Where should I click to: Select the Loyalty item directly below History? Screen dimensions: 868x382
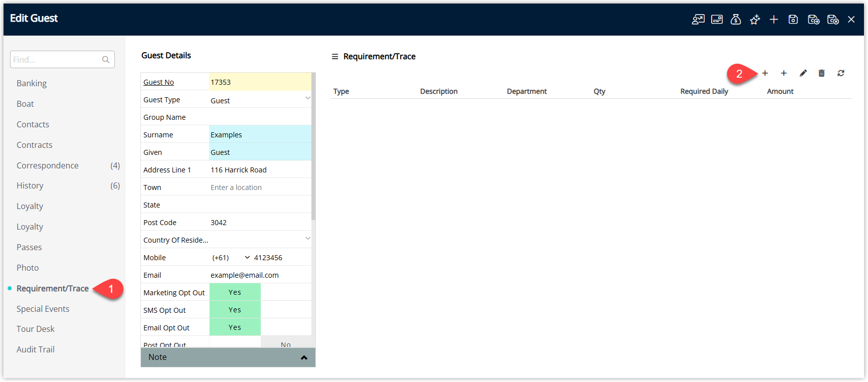coord(30,206)
